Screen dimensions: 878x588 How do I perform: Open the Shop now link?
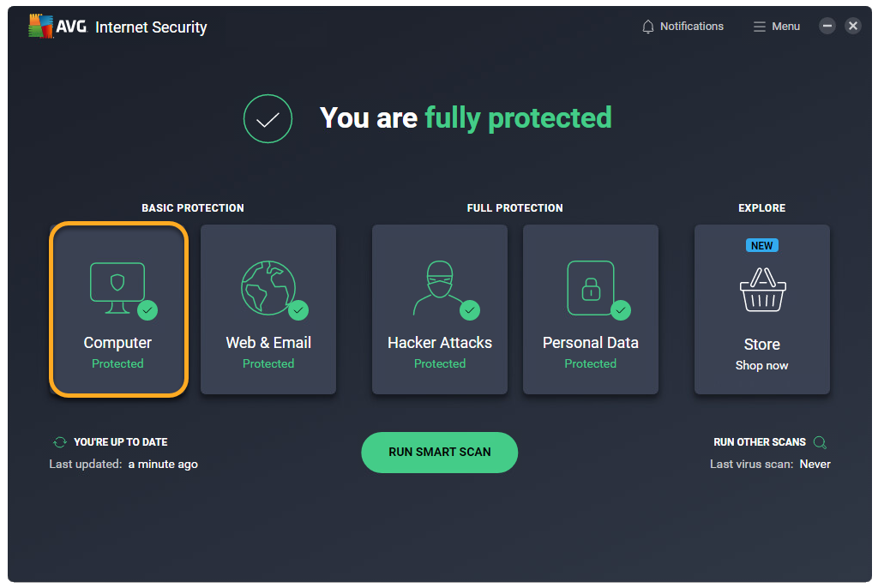coord(761,365)
